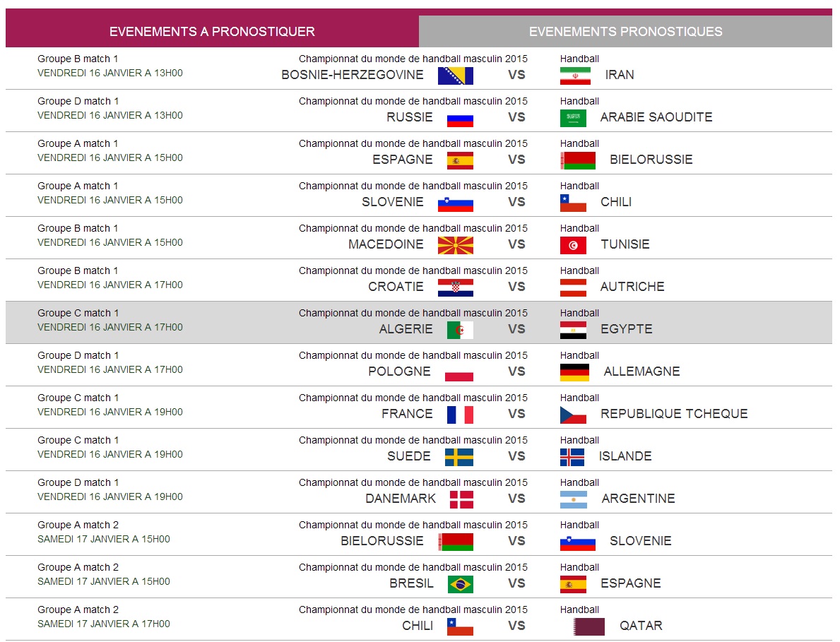Select the Bresil flag icon
Image resolution: width=840 pixels, height=642 pixels.
click(460, 584)
